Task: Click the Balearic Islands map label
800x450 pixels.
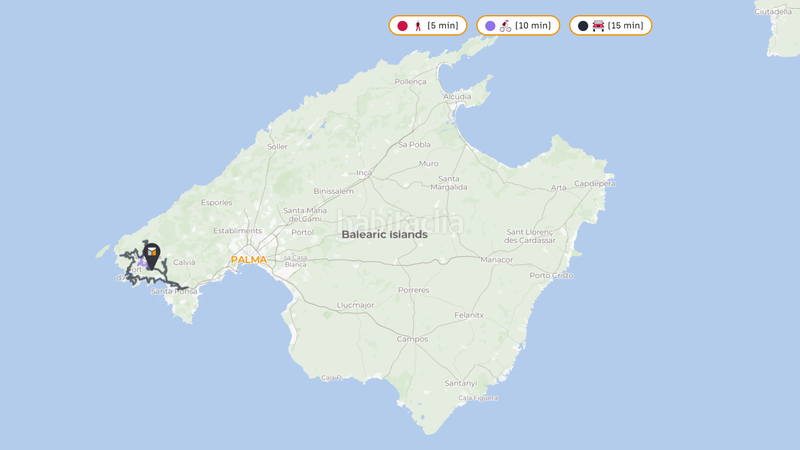Action: pyautogui.click(x=384, y=235)
